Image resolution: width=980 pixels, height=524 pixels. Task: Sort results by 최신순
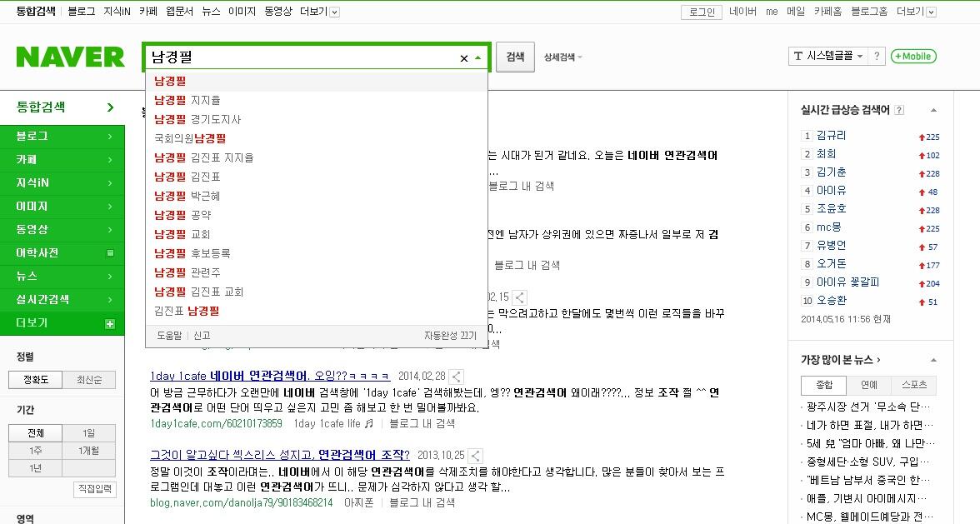[x=89, y=380]
